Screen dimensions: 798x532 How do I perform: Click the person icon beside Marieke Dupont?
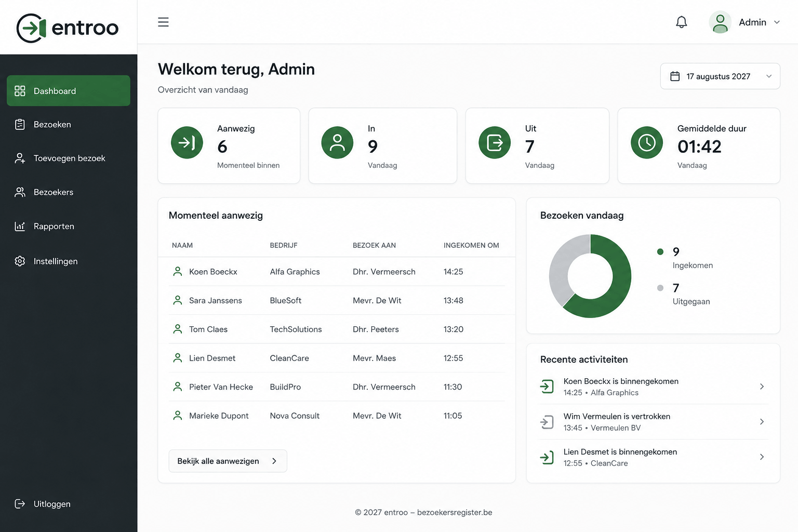point(178,416)
